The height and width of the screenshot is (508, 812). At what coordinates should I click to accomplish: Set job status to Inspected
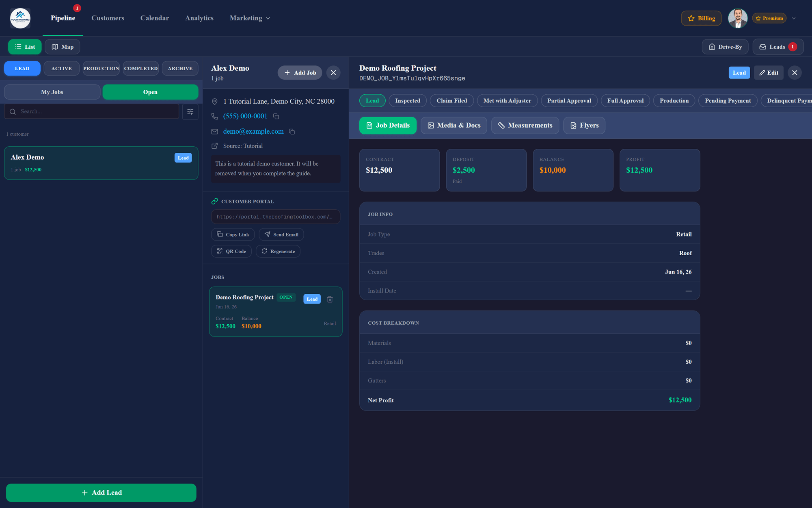point(408,101)
